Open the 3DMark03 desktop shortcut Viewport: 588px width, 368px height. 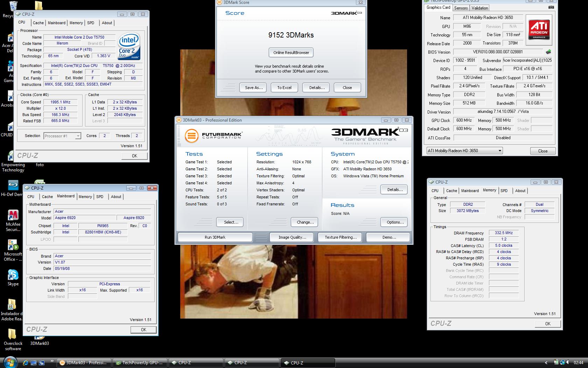click(x=39, y=341)
